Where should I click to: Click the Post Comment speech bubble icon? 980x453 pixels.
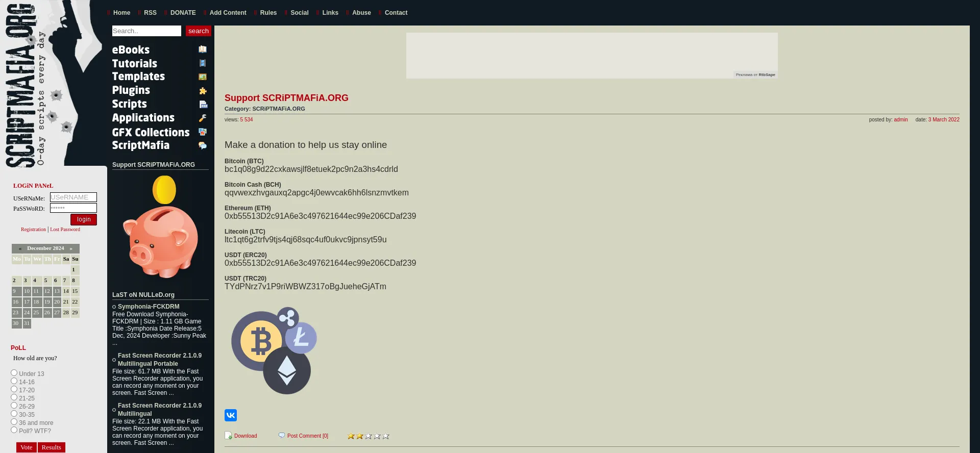click(282, 436)
